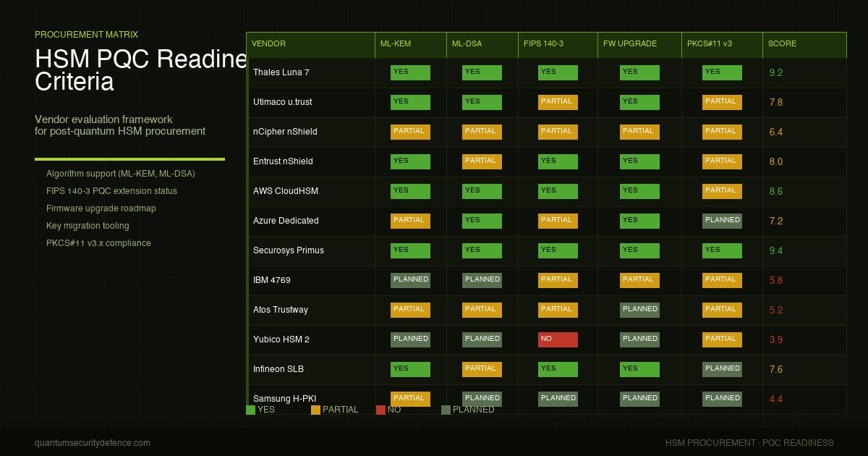The image size is (868, 456).
Task: Select nCipher nShield vendor name
Action: pos(285,132)
